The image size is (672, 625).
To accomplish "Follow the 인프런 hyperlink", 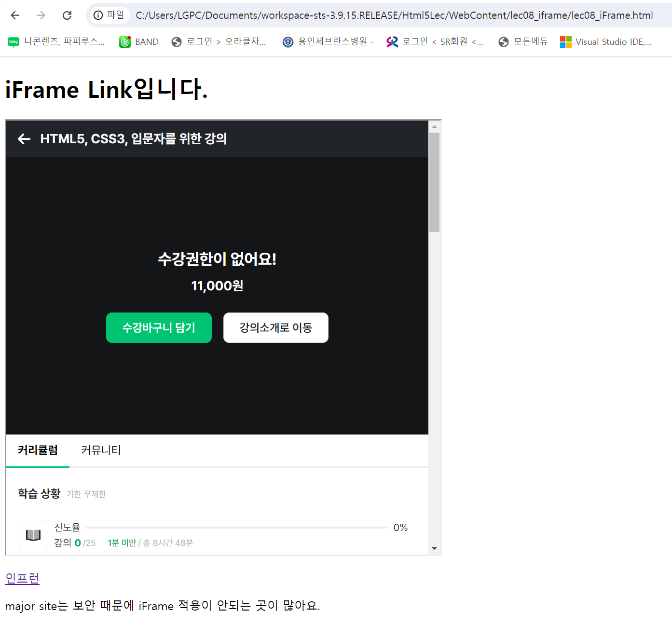I will [22, 578].
